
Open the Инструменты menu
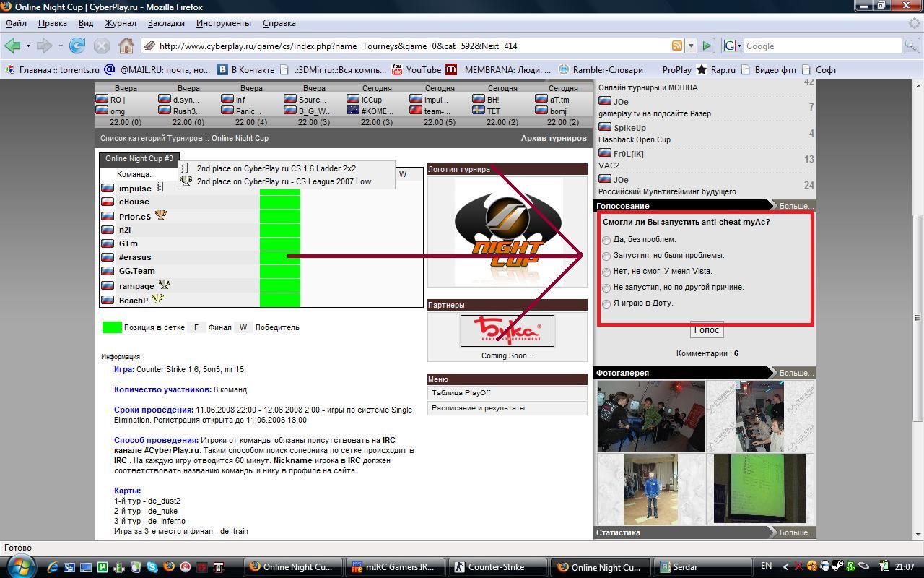(x=224, y=23)
